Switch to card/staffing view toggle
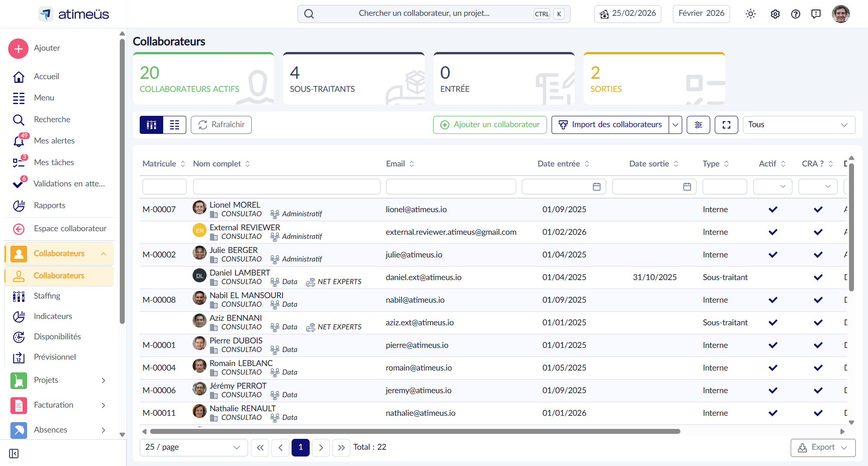Screen dimensions: 868x466 click(151, 125)
